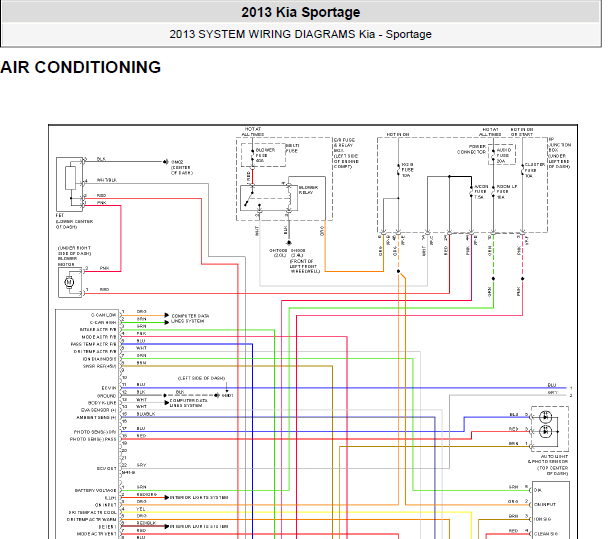The height and width of the screenshot is (539, 609).
Task: Click the POWER CONNECTOR label
Action: 472,149
